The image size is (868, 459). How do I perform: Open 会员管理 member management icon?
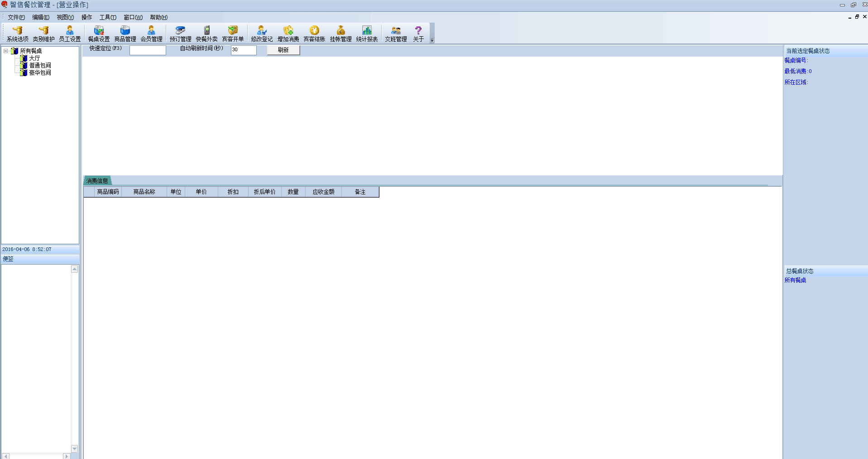[151, 34]
